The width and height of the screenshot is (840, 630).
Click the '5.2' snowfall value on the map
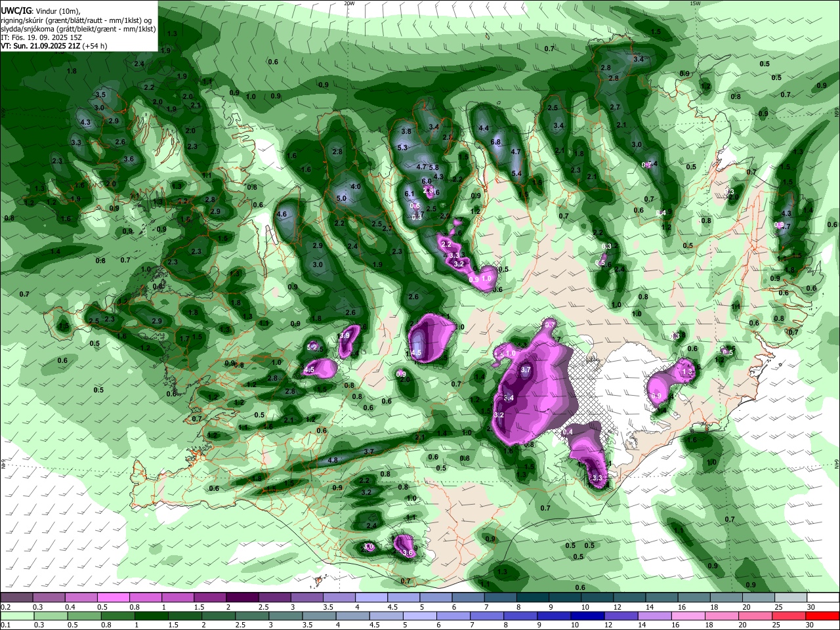(x=312, y=347)
